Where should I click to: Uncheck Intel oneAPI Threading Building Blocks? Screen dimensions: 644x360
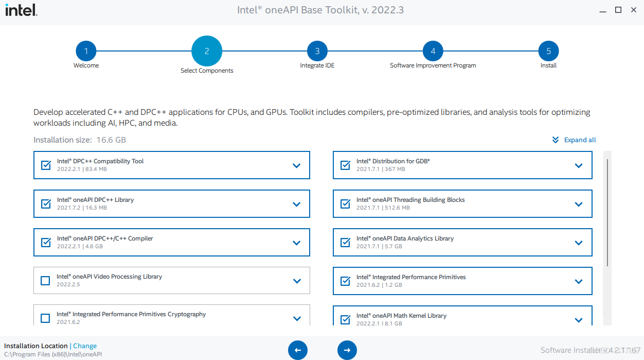tap(346, 203)
